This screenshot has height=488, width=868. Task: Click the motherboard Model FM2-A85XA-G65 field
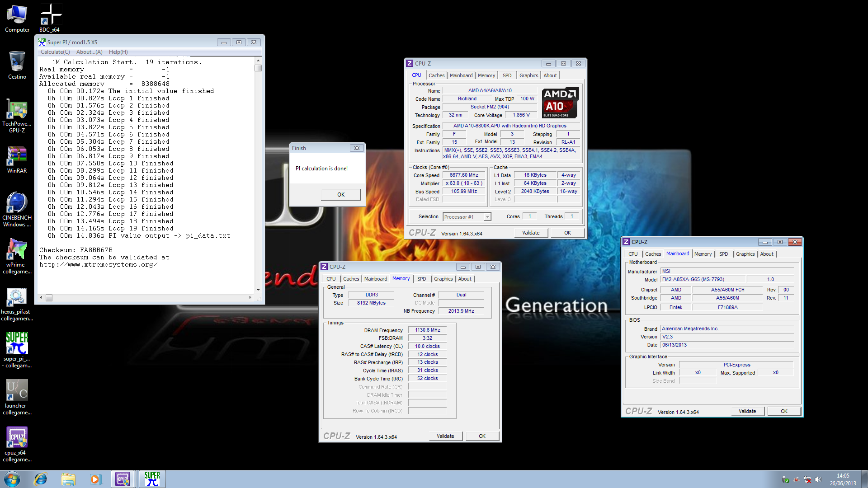click(x=703, y=279)
